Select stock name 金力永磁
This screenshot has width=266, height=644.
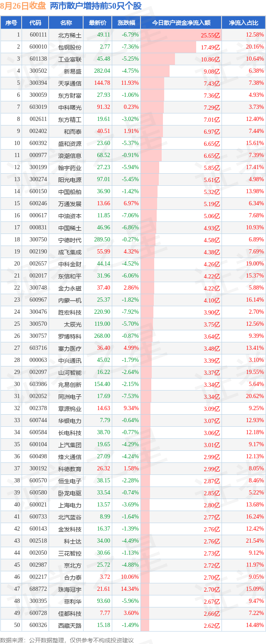[x=70, y=288]
